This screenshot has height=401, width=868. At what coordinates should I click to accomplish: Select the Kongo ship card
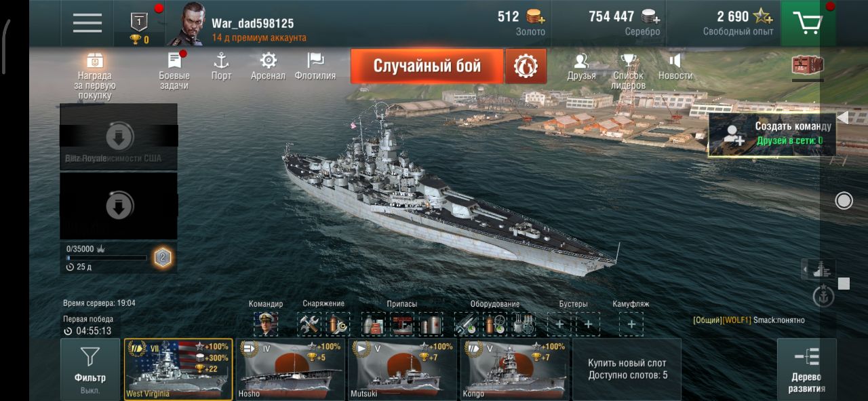[515, 370]
